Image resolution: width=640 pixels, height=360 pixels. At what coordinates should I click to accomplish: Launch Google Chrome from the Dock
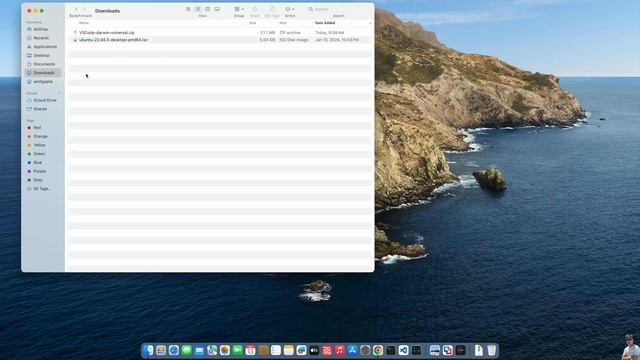[x=378, y=350]
